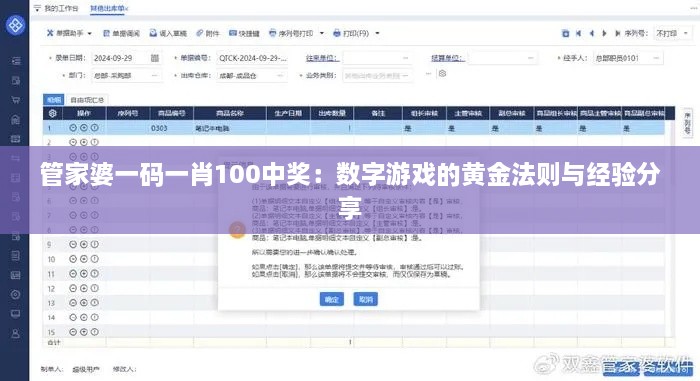The image size is (700, 381).
Task: Click the minus icon in row 13
Action: pyautogui.click(x=73, y=303)
